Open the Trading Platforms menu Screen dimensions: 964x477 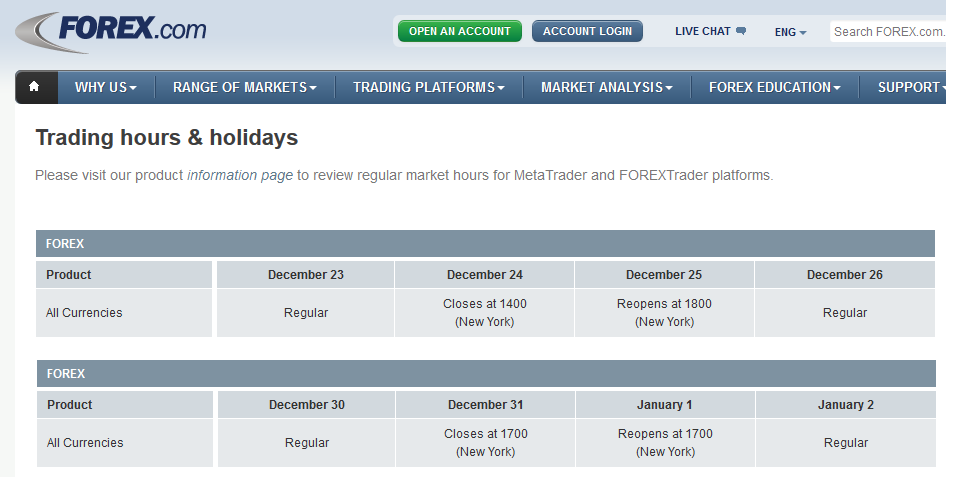(x=428, y=87)
